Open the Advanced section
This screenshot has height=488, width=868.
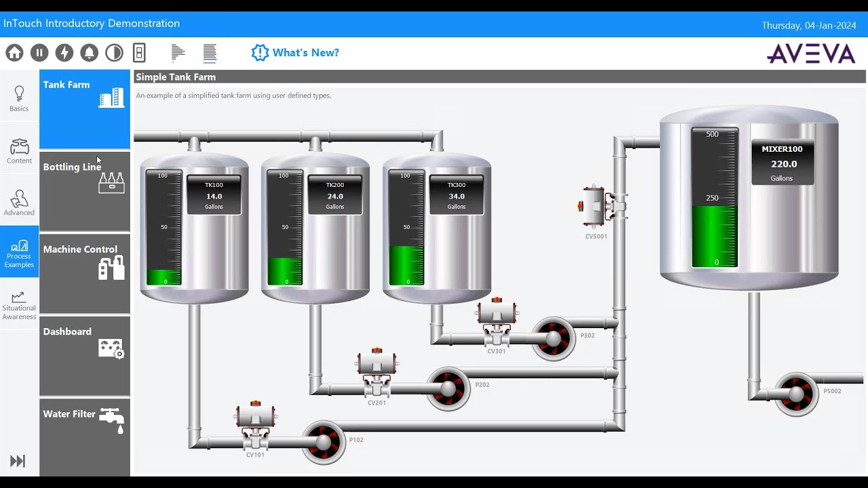click(19, 203)
